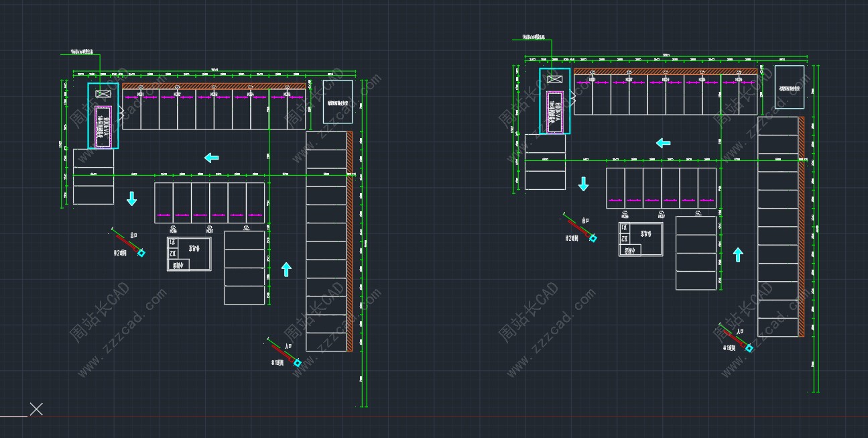Select the 800kVA transformer block in right drawing
Image resolution: width=868 pixels, height=438 pixels.
(554, 111)
